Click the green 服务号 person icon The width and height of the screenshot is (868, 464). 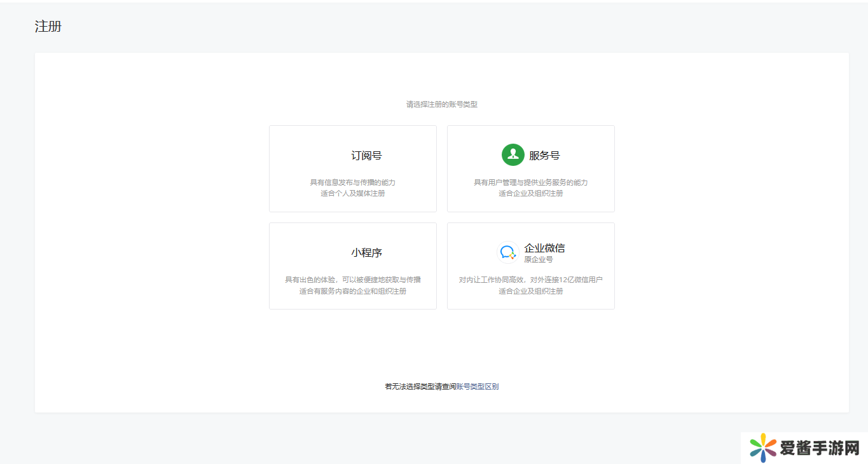(x=513, y=155)
